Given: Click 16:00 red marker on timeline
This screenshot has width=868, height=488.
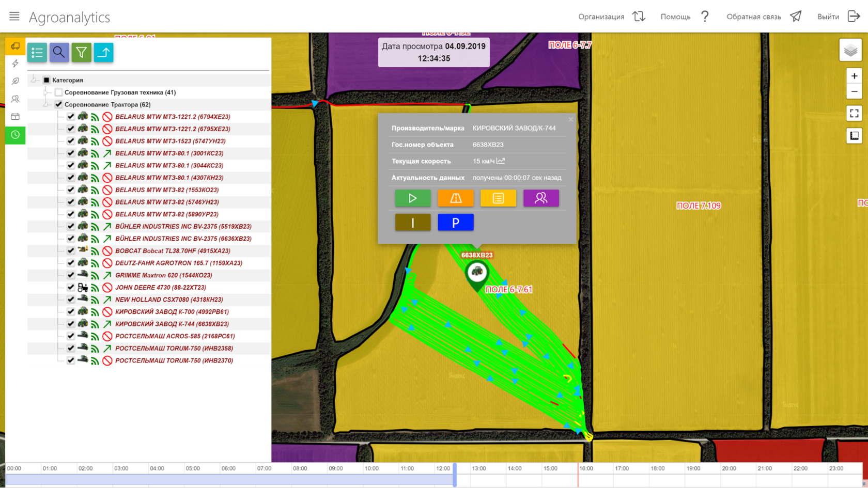Looking at the screenshot, I should click(578, 475).
